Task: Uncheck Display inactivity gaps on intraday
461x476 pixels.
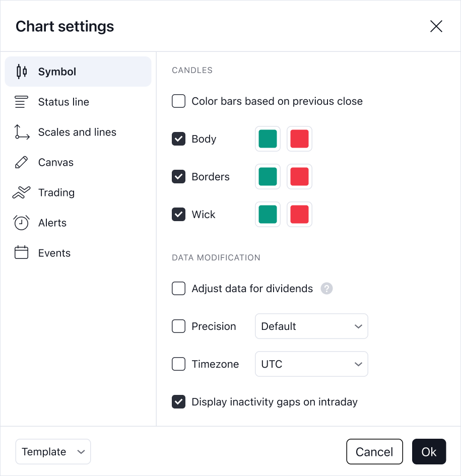Action: coord(178,402)
